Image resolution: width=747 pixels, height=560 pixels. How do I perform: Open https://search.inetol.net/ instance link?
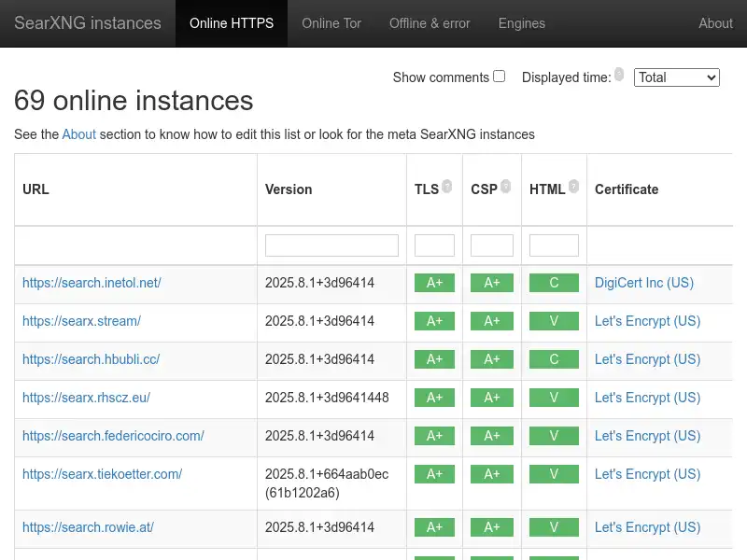pyautogui.click(x=92, y=283)
